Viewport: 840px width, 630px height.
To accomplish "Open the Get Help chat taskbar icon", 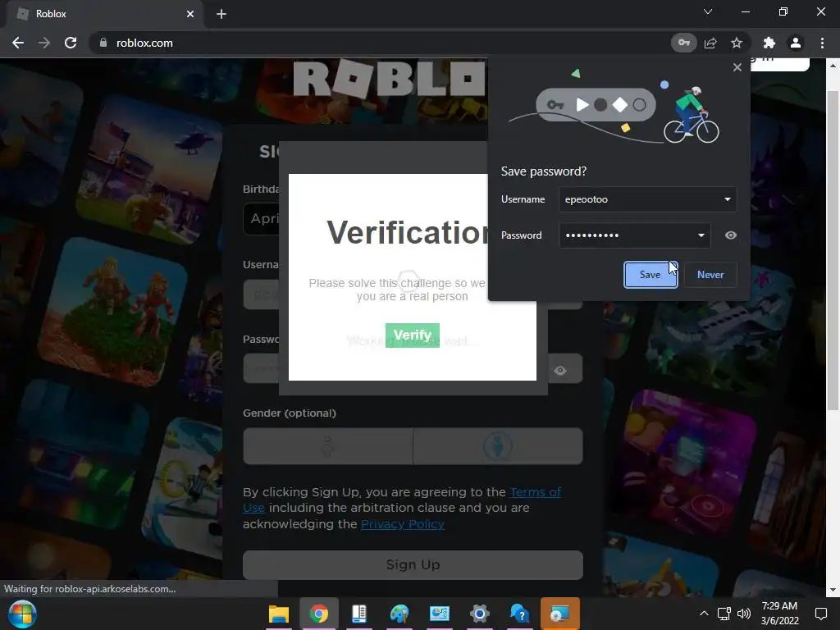I will pos(519,614).
